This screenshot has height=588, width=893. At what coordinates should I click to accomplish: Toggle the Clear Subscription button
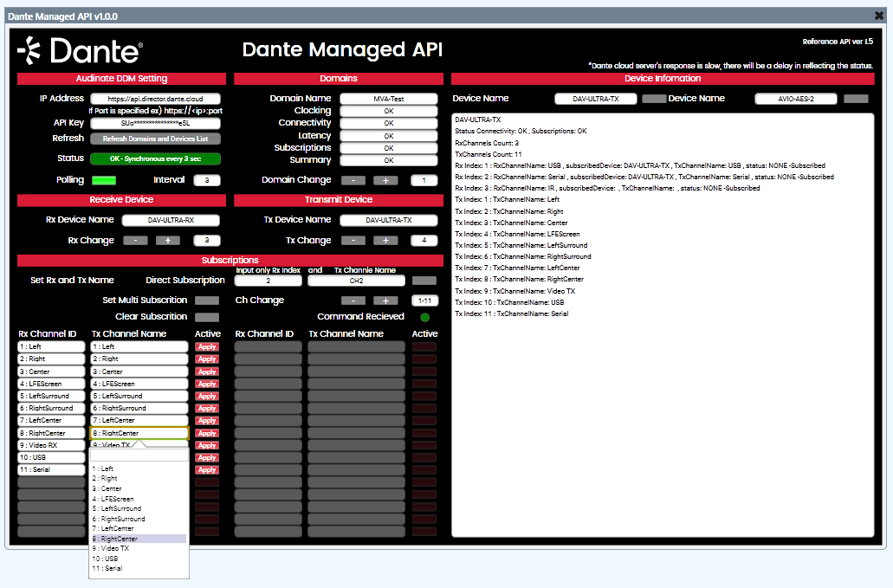click(x=207, y=316)
